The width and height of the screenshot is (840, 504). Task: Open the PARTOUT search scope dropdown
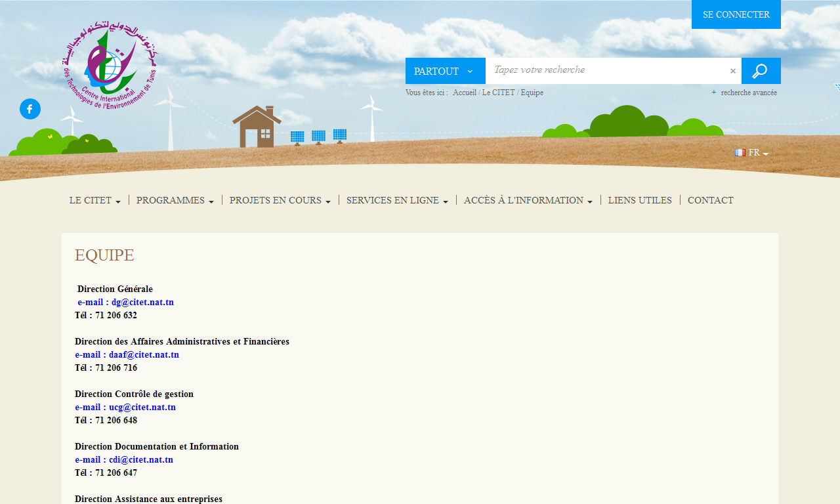click(x=446, y=71)
